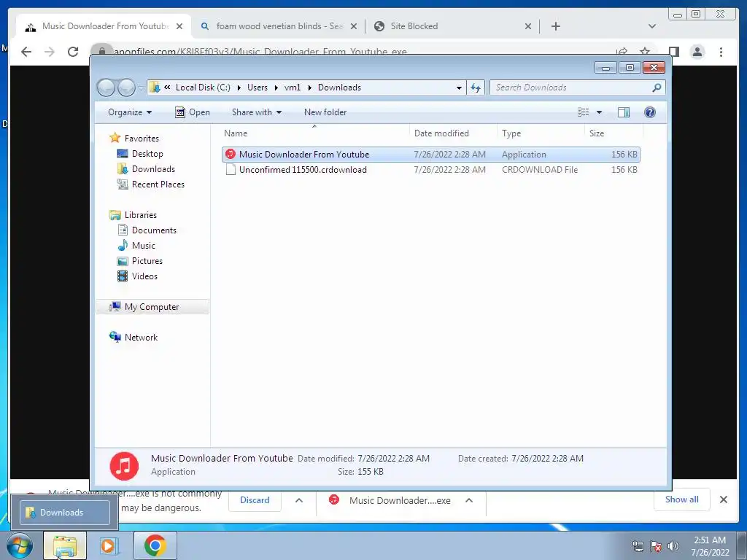Click Users in address breadcrumb
The image size is (747, 560).
(258, 87)
